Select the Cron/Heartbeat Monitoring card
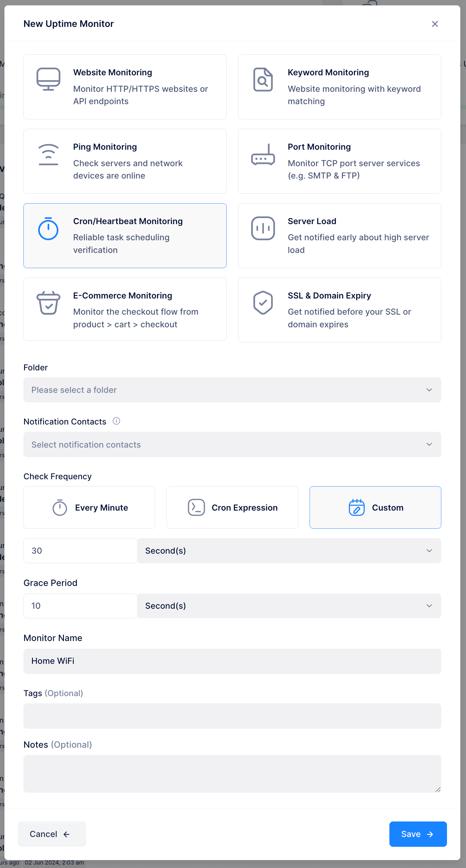466x868 pixels. point(125,236)
